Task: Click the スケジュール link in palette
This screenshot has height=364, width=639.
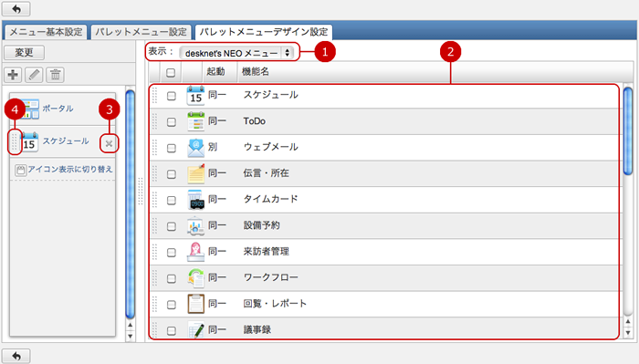Action: point(66,140)
